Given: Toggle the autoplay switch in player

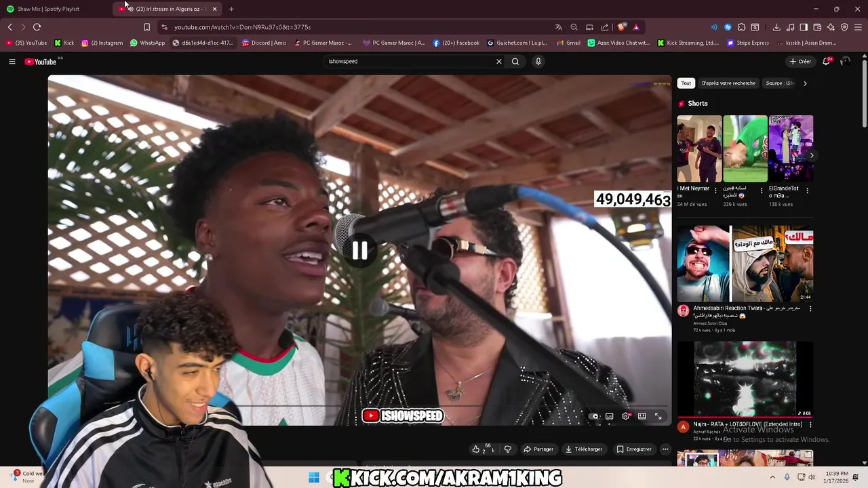Looking at the screenshot, I should [x=594, y=416].
